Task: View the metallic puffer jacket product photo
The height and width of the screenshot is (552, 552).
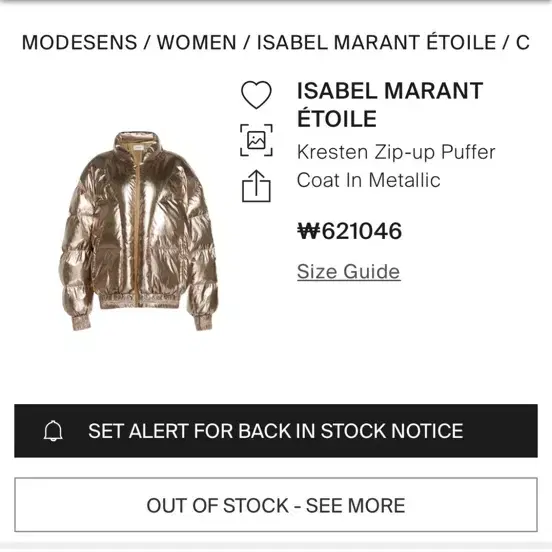Action: (x=138, y=231)
